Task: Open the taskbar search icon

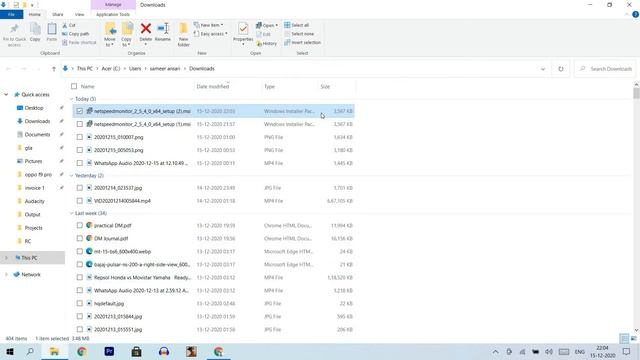Action: [30, 351]
